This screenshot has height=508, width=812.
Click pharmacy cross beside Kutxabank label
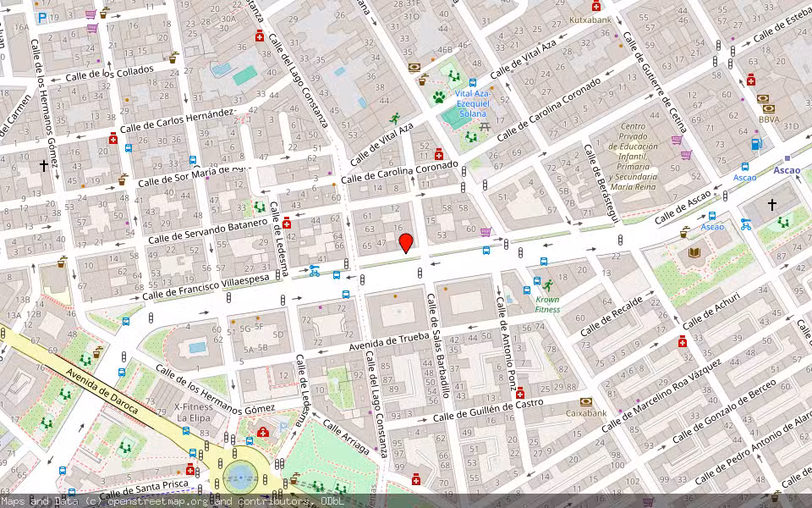pyautogui.click(x=596, y=6)
